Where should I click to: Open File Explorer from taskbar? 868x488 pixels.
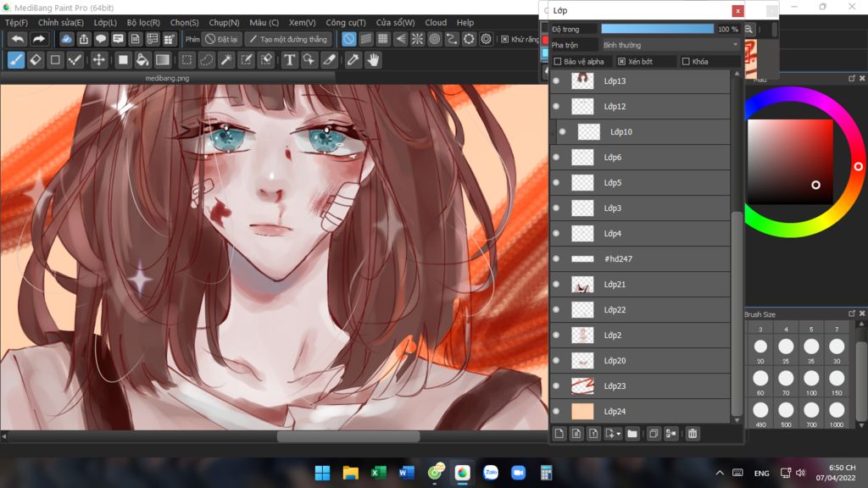click(350, 473)
